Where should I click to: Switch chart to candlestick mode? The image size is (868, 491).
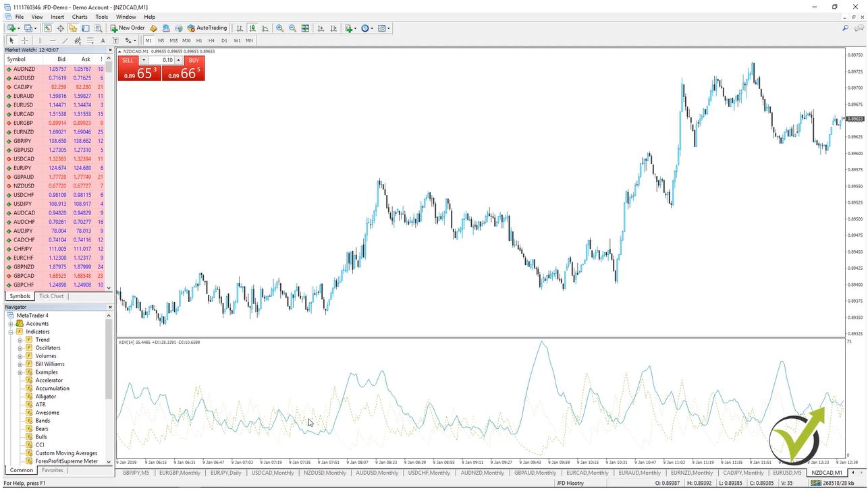click(x=252, y=28)
